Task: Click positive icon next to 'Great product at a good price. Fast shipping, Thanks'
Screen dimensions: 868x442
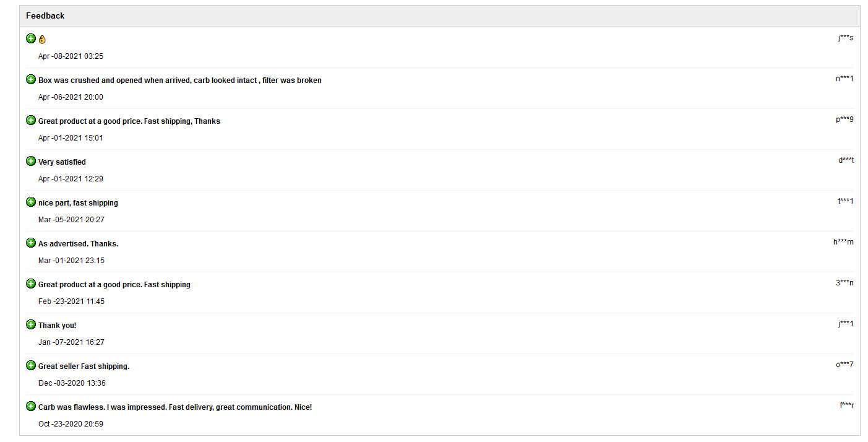Action: point(31,120)
